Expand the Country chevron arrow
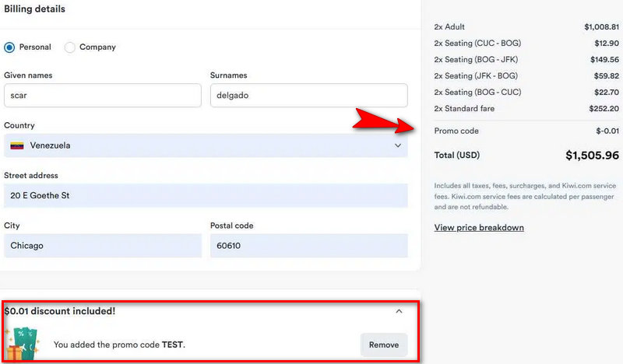This screenshot has width=623, height=364. click(x=398, y=145)
